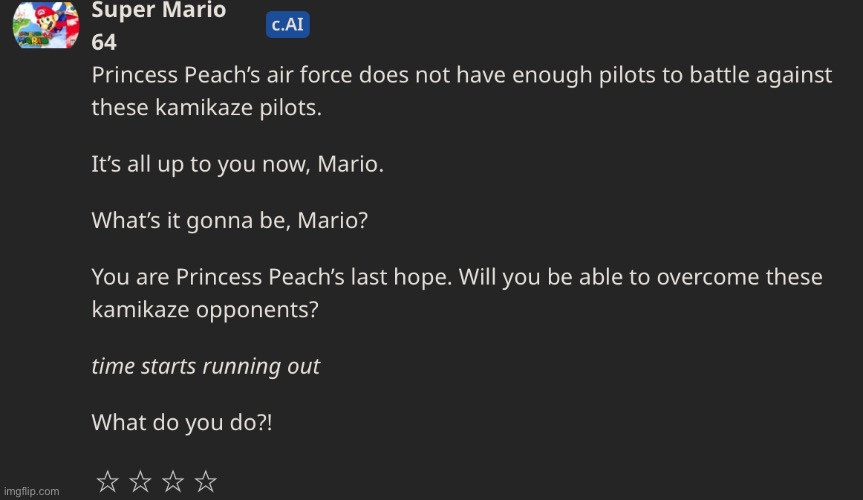
Task: Click the line "kamikaze opponents?"
Action: point(204,309)
